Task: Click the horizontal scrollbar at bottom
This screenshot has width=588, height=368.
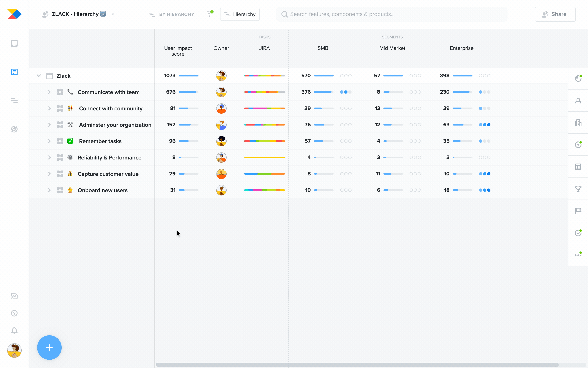Action: (357, 365)
